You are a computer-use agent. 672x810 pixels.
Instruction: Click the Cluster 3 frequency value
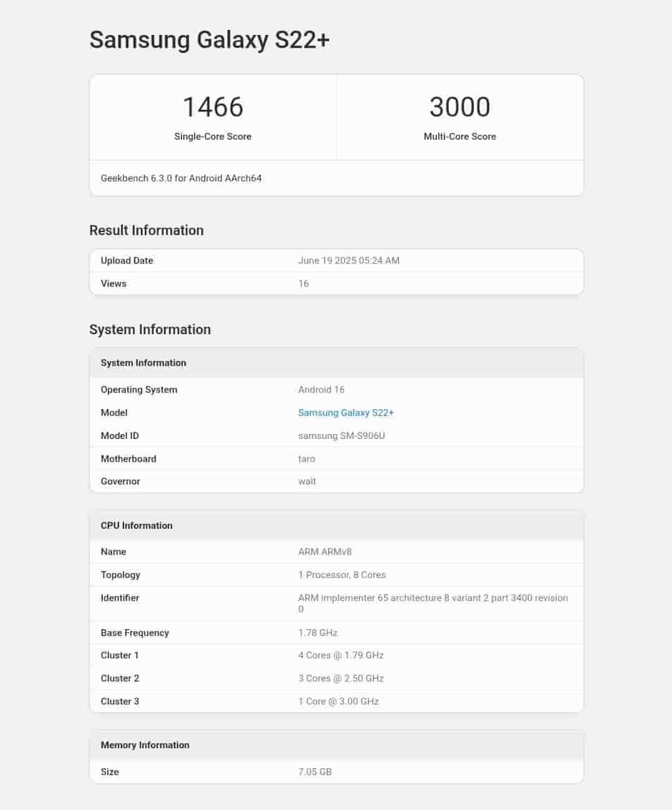coord(338,702)
